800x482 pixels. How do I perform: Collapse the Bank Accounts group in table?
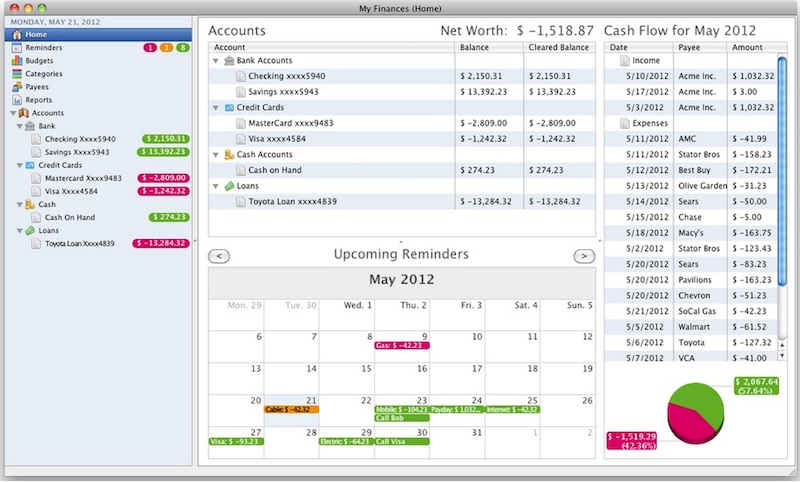click(216, 61)
